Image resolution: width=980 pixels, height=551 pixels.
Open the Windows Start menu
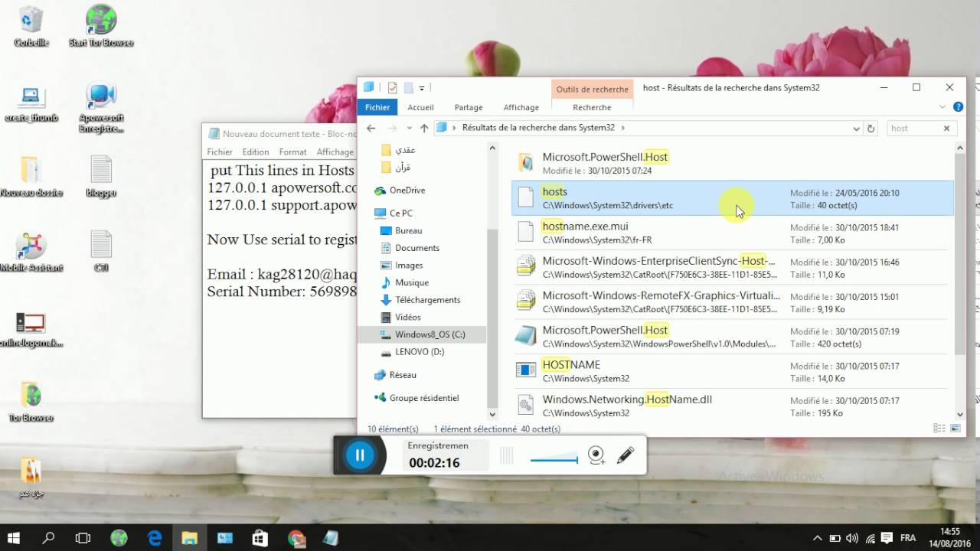(x=14, y=538)
